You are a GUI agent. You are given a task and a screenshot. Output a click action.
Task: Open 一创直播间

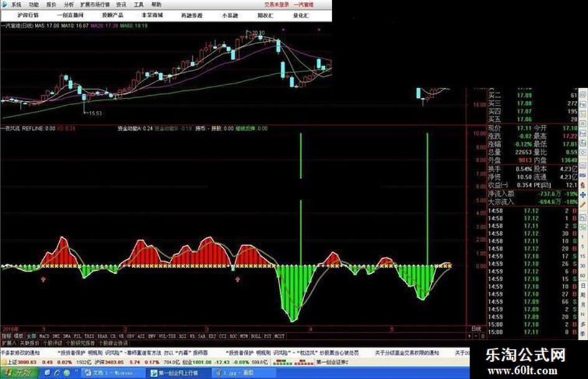tap(70, 16)
